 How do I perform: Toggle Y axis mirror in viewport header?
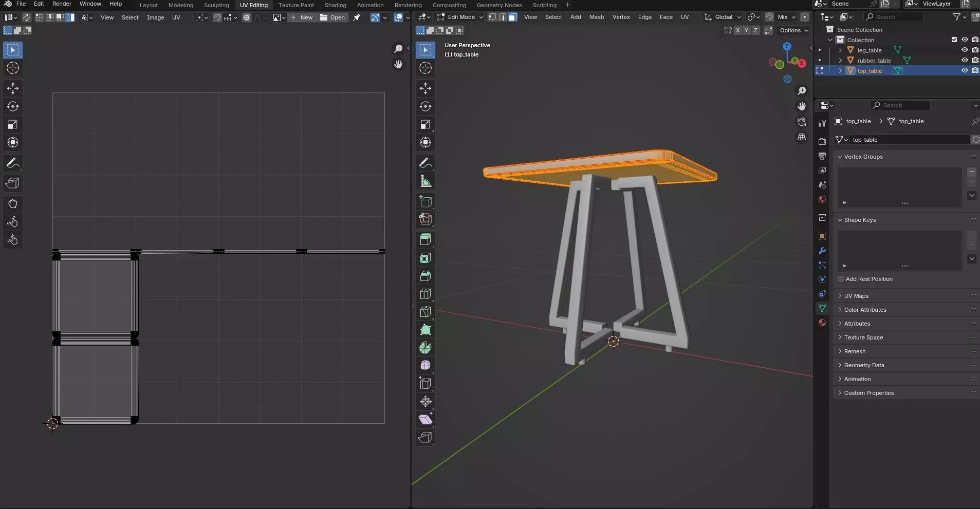tap(747, 30)
